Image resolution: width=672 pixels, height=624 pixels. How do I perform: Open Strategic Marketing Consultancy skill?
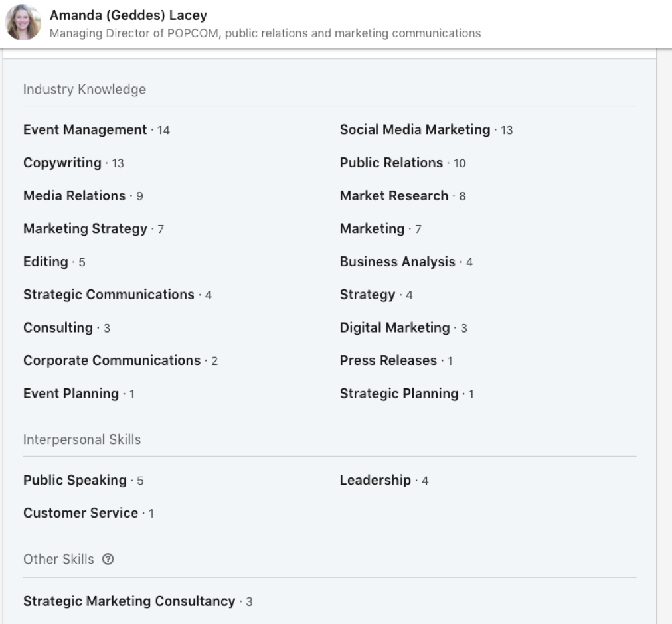click(129, 601)
